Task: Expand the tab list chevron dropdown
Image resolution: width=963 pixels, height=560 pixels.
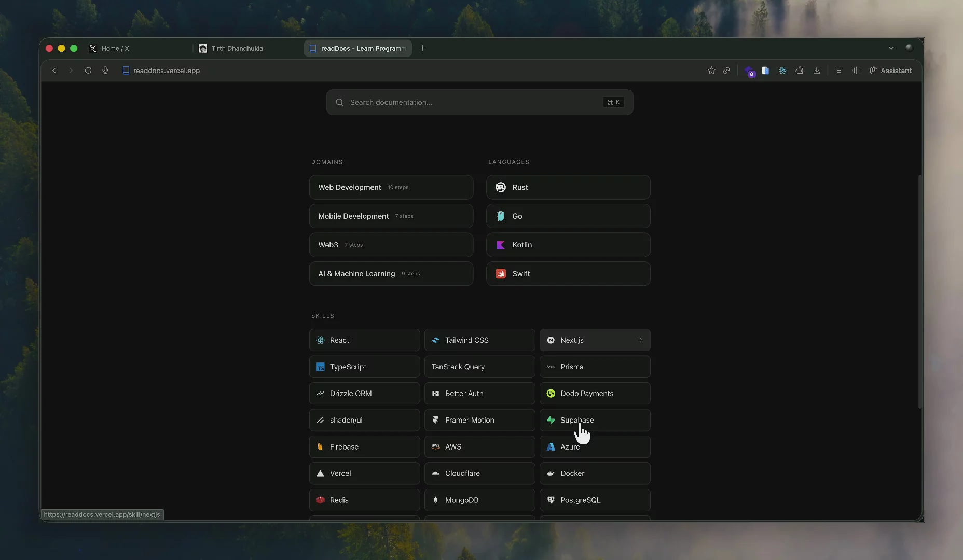Action: coord(891,48)
